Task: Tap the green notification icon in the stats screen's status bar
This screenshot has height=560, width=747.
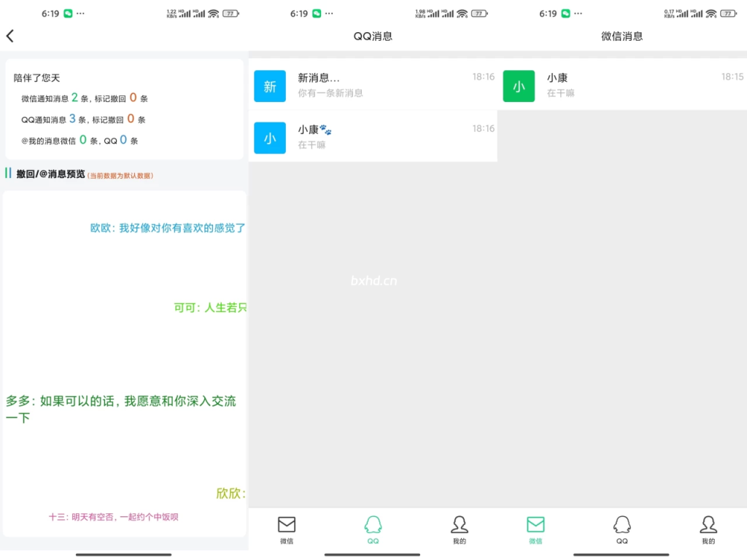Action: click(x=68, y=13)
